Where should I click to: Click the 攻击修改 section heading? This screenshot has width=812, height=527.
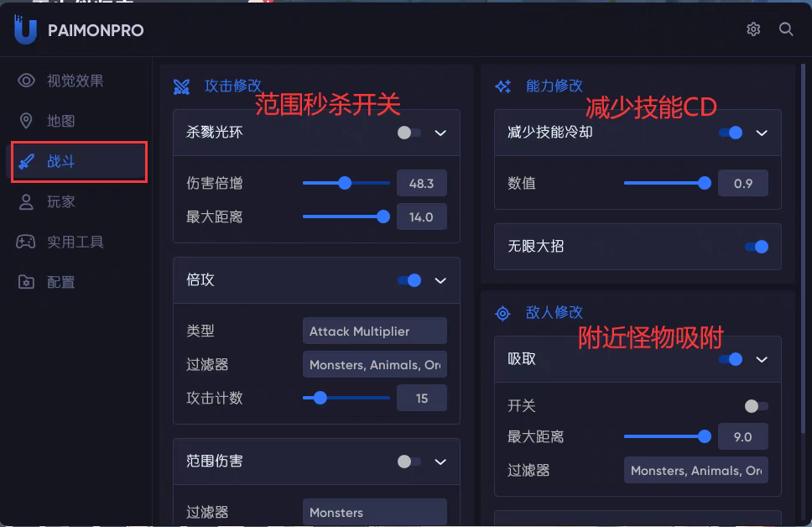[233, 86]
